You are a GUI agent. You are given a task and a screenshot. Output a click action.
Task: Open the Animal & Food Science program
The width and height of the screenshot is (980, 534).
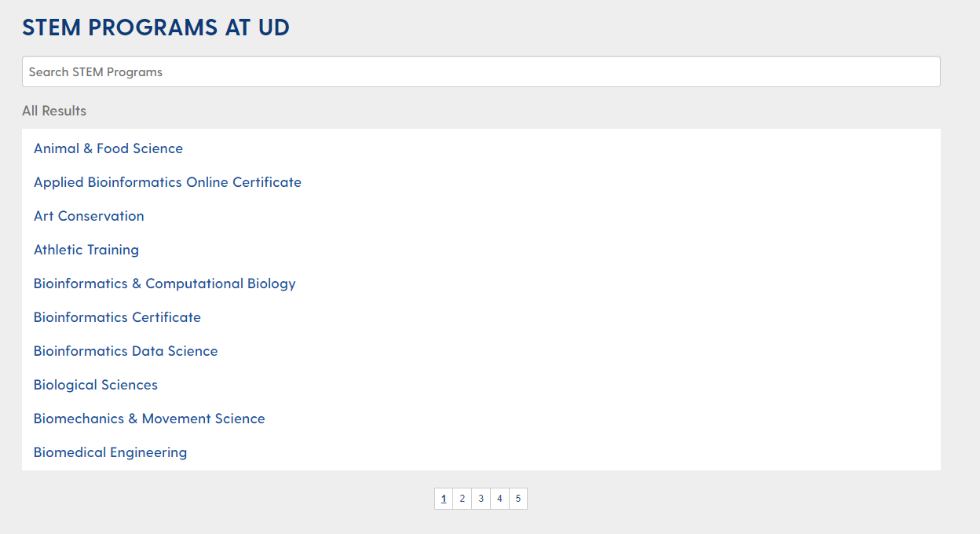108,148
